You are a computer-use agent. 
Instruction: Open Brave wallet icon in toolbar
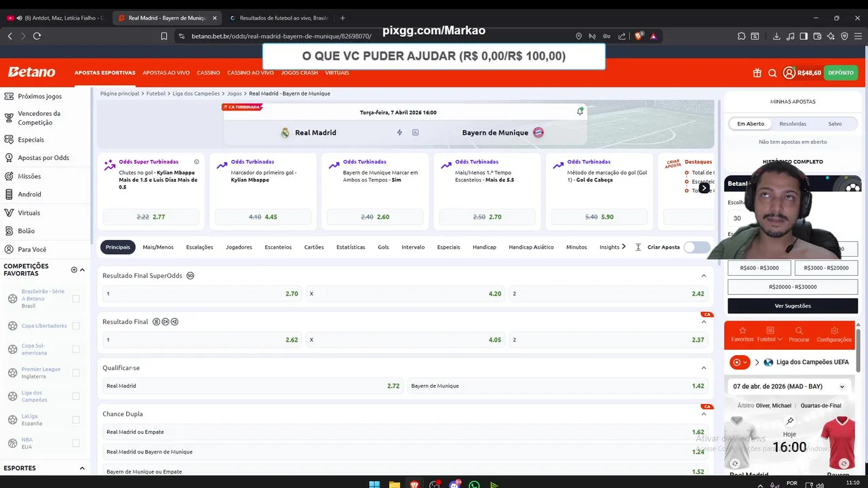click(817, 36)
